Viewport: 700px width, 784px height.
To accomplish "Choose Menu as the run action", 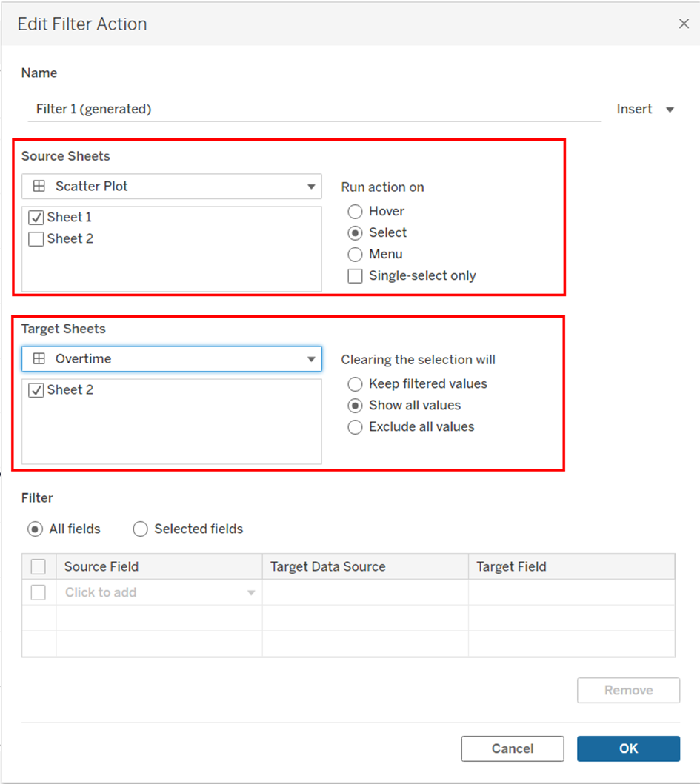I will pos(356,255).
